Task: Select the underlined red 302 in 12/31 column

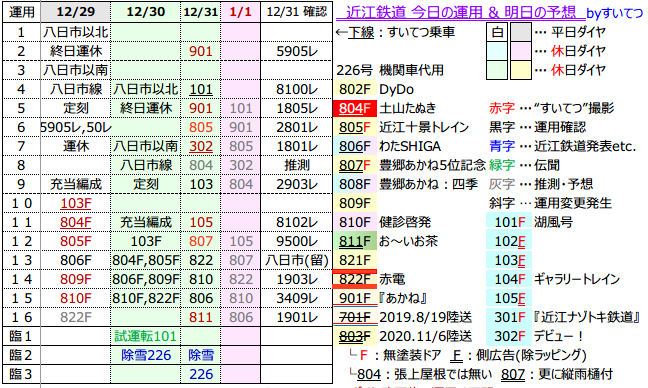Action: [200, 146]
